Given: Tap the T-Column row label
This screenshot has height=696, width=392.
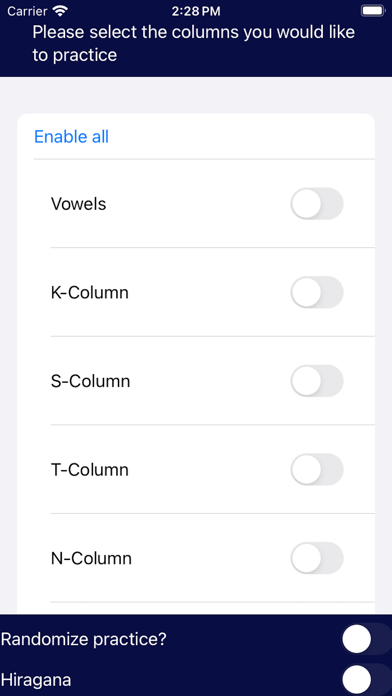Looking at the screenshot, I should click(x=90, y=470).
